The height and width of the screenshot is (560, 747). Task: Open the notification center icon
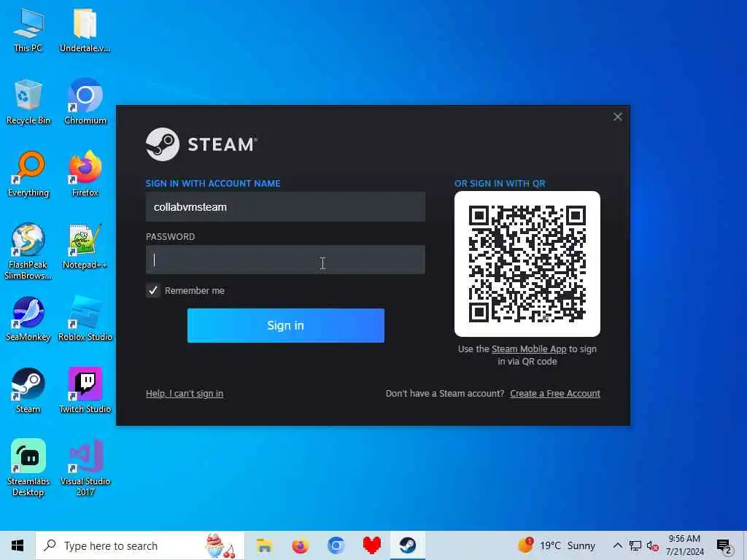pyautogui.click(x=724, y=546)
